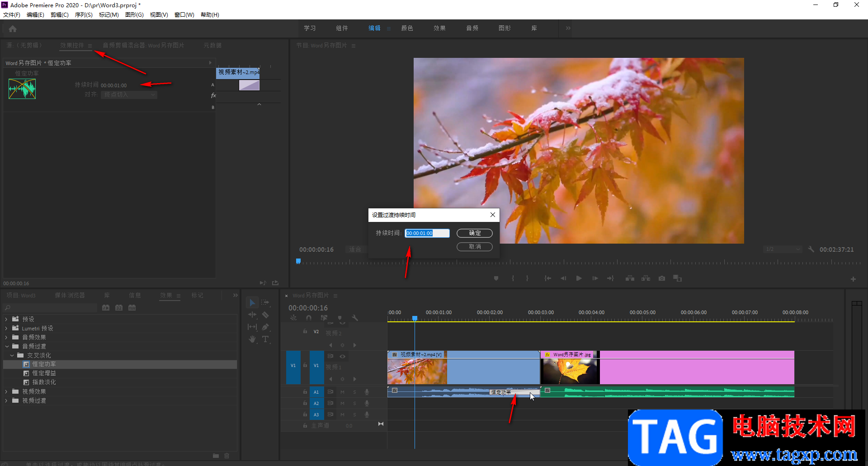Image resolution: width=868 pixels, height=466 pixels.
Task: Toggle timeline snapping magnet
Action: [x=309, y=318]
